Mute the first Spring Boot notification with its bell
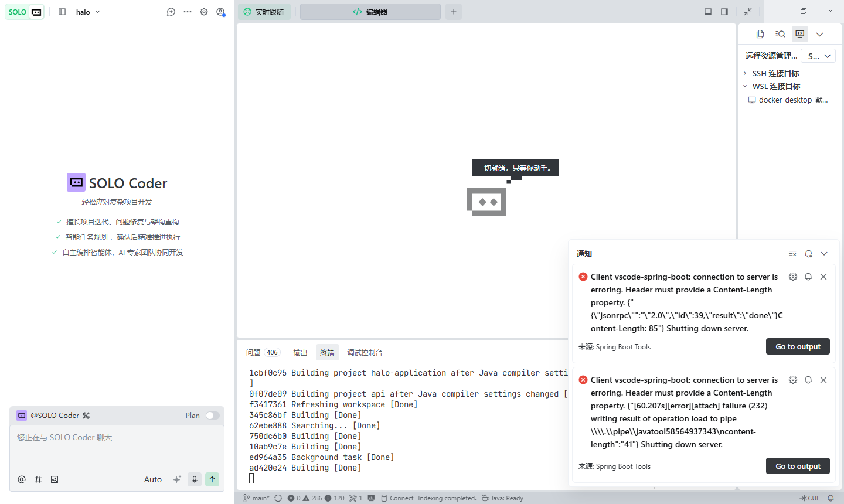 [808, 277]
